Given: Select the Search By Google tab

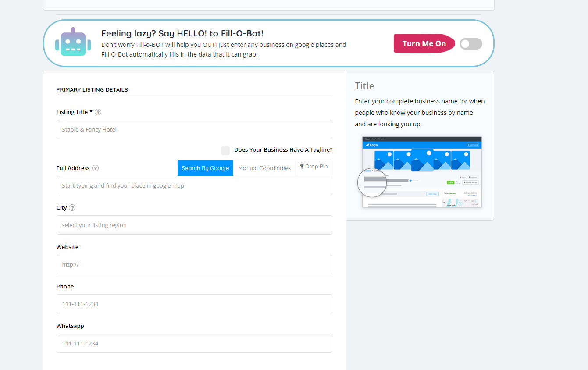Looking at the screenshot, I should [x=205, y=168].
